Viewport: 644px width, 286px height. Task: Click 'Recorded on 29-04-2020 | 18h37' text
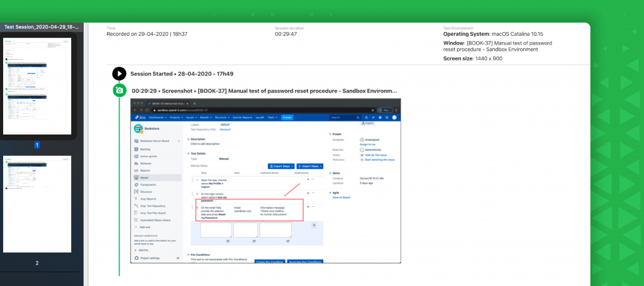pos(147,35)
